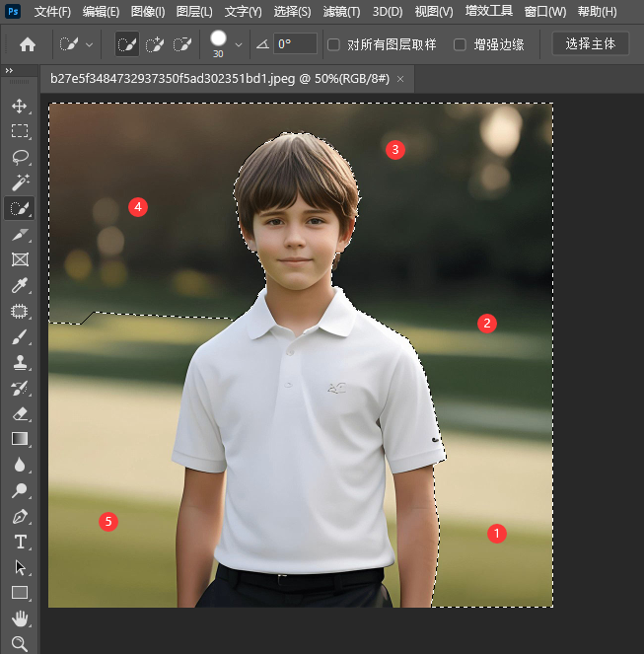Screen dimensions: 644x654
Task: Open the 增效工具 menu
Action: (489, 11)
